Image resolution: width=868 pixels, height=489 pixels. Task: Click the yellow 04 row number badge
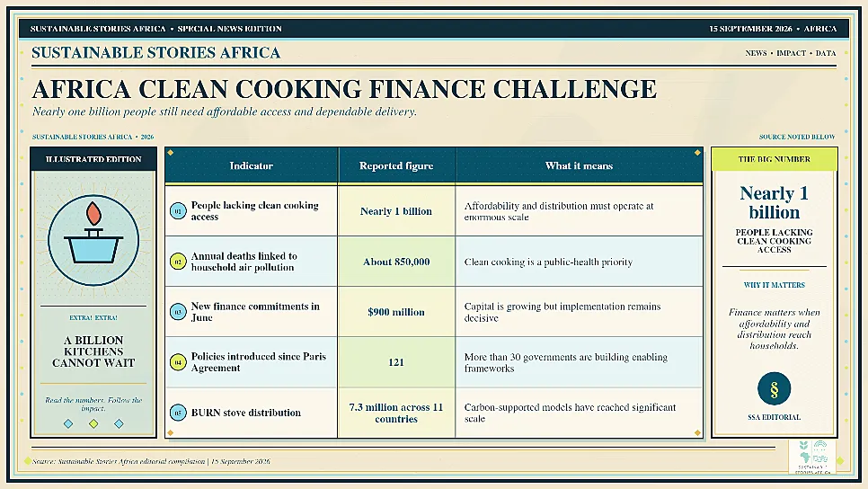[178, 362]
